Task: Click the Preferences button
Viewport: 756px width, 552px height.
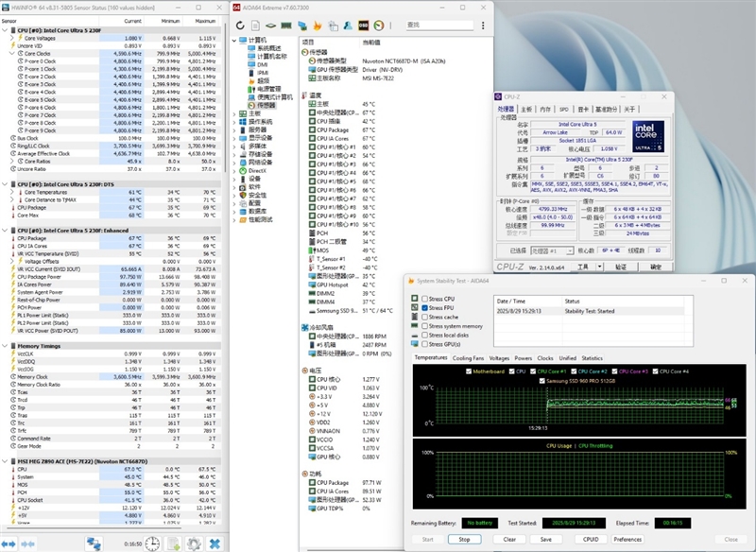Action: tap(627, 539)
